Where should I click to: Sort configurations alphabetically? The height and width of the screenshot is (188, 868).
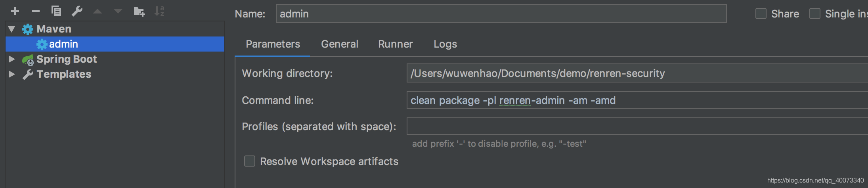click(159, 11)
